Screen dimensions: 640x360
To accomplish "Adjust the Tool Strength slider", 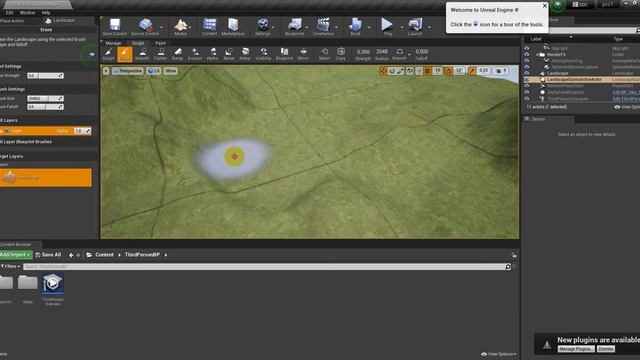I will [45, 76].
